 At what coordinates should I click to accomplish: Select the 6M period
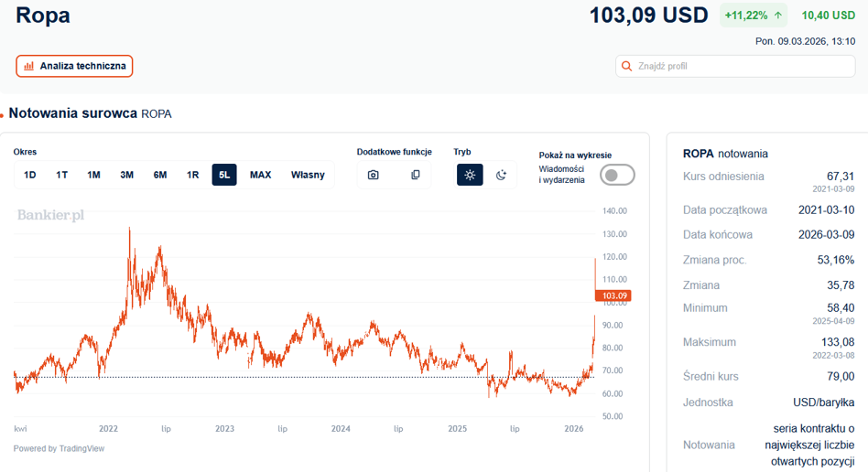160,175
